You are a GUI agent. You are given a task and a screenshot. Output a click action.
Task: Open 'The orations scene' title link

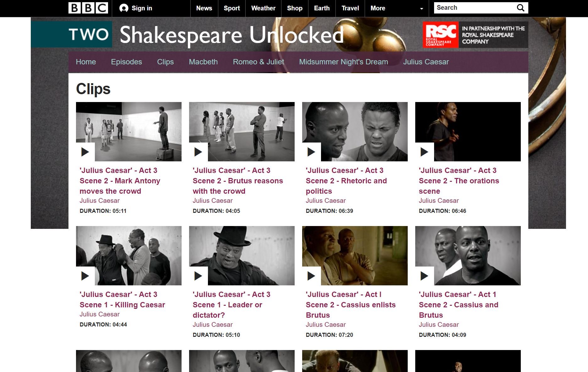click(x=459, y=181)
